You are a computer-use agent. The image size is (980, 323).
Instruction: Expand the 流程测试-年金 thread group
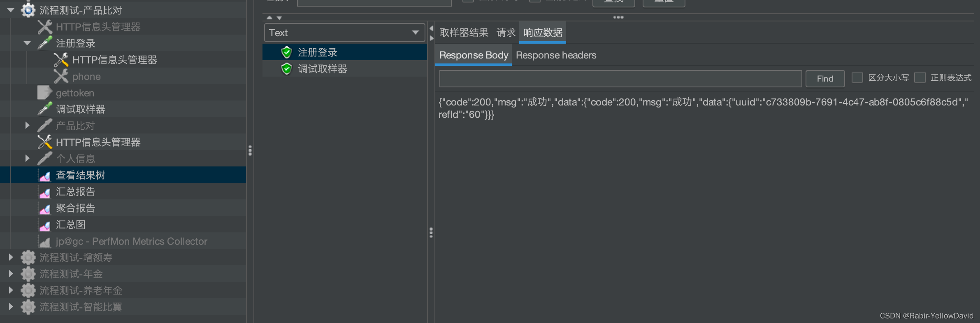11,274
